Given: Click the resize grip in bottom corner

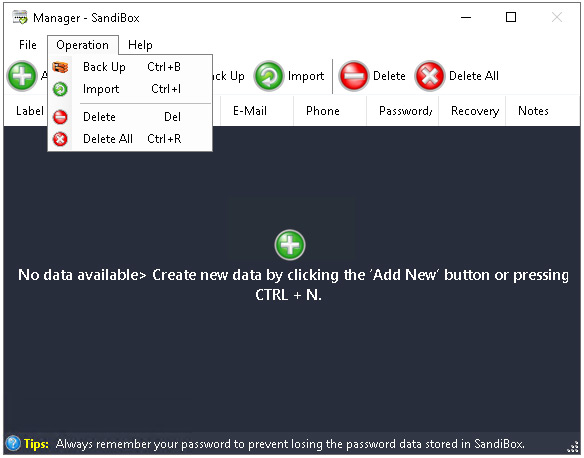Looking at the screenshot, I should (573, 446).
